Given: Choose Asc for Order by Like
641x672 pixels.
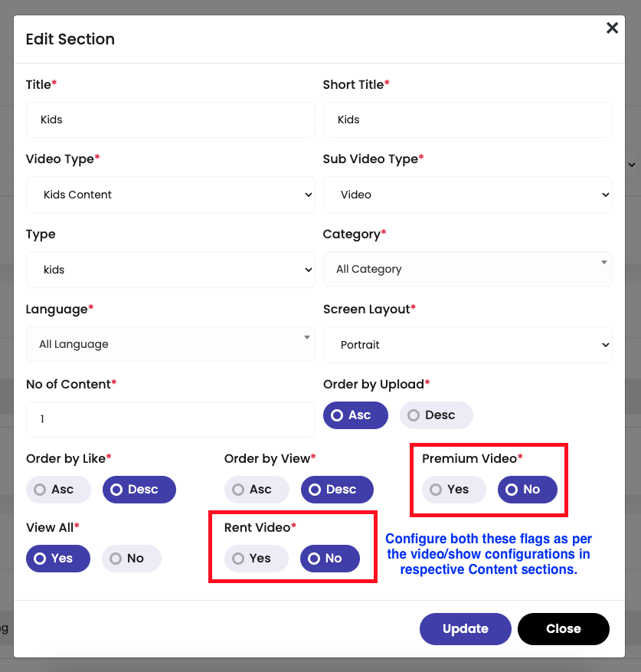Looking at the screenshot, I should tap(59, 490).
